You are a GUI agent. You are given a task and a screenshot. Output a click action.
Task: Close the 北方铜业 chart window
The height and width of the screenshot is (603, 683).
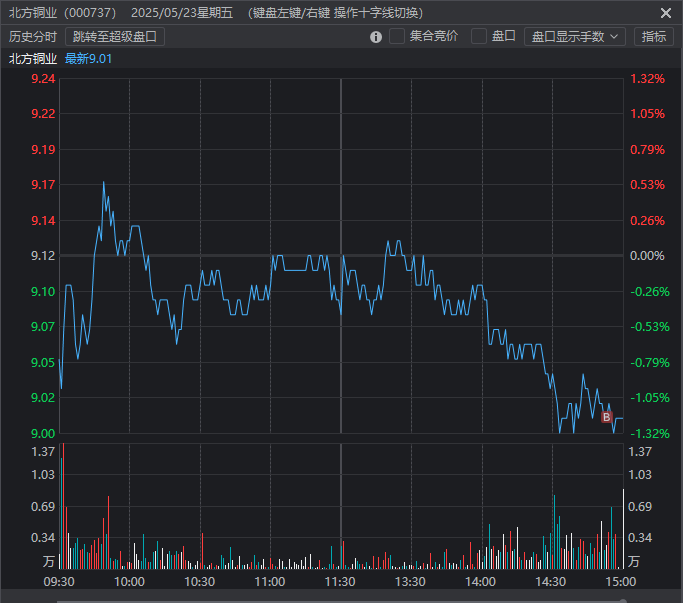666,13
